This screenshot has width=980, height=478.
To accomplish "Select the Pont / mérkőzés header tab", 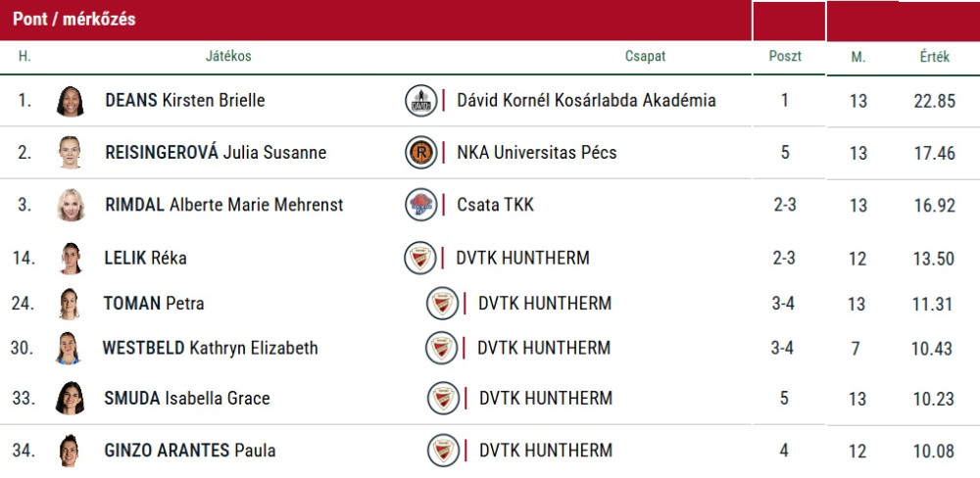I will point(74,20).
